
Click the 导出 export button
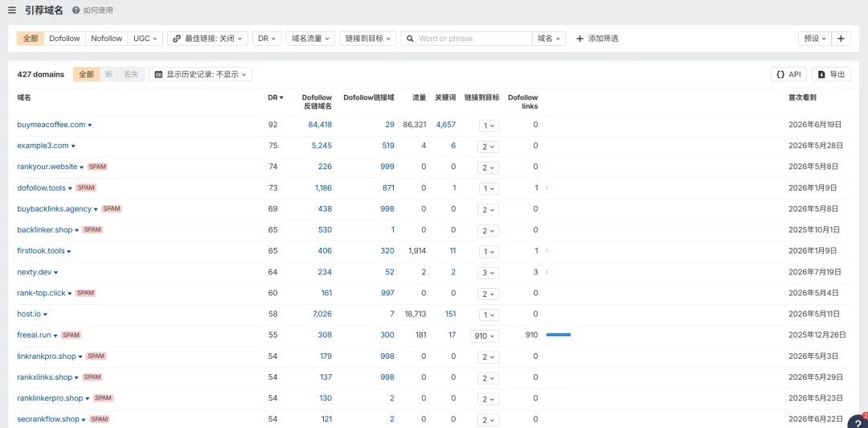(831, 74)
